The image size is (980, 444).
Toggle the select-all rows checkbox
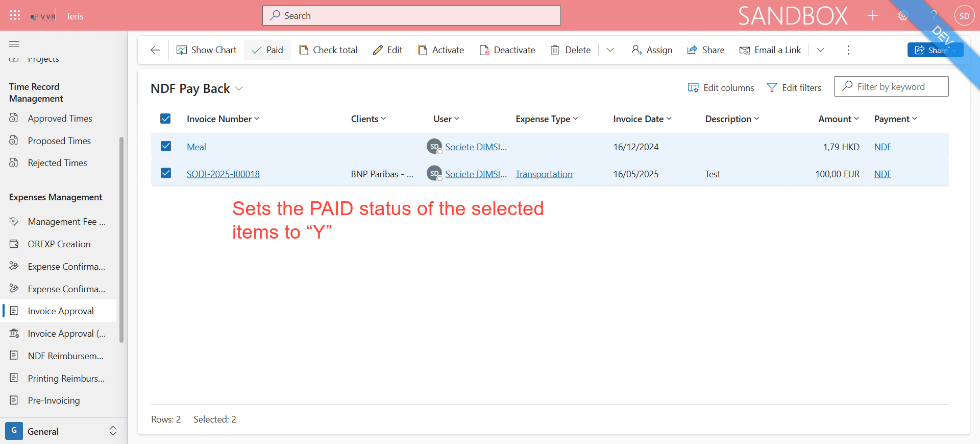click(x=165, y=119)
